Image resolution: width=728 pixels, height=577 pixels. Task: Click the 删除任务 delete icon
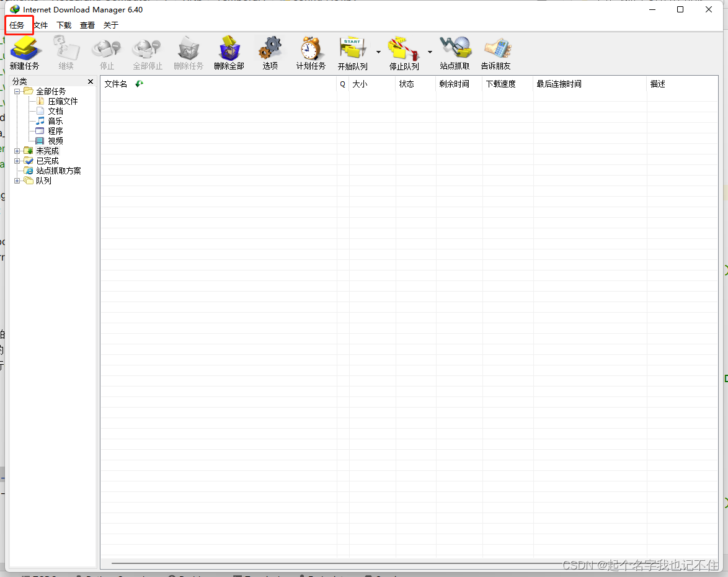click(x=188, y=48)
